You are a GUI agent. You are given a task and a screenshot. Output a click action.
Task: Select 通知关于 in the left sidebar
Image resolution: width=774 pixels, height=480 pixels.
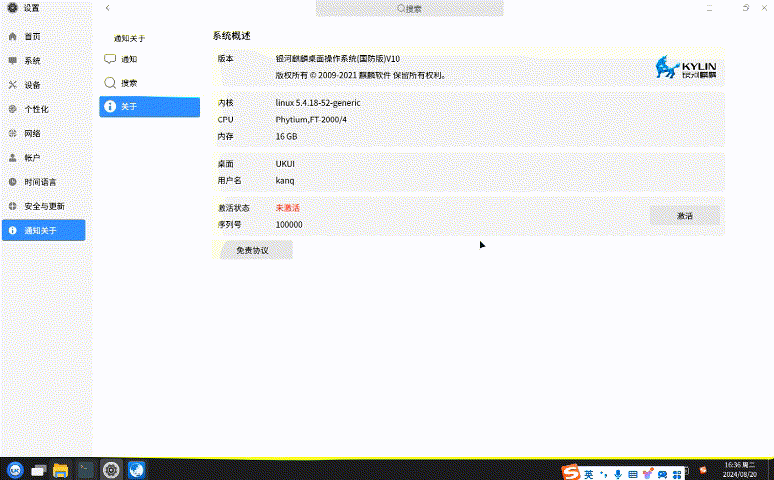[x=43, y=230]
